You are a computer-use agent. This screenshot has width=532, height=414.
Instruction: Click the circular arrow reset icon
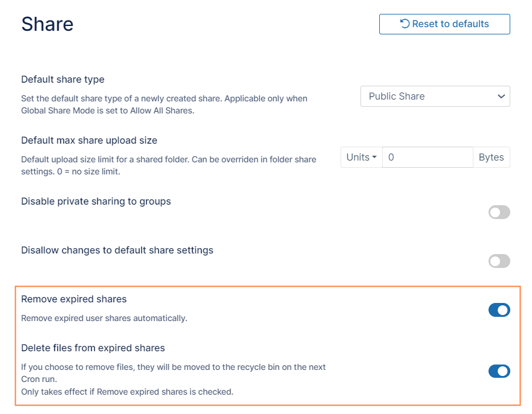pyautogui.click(x=405, y=24)
